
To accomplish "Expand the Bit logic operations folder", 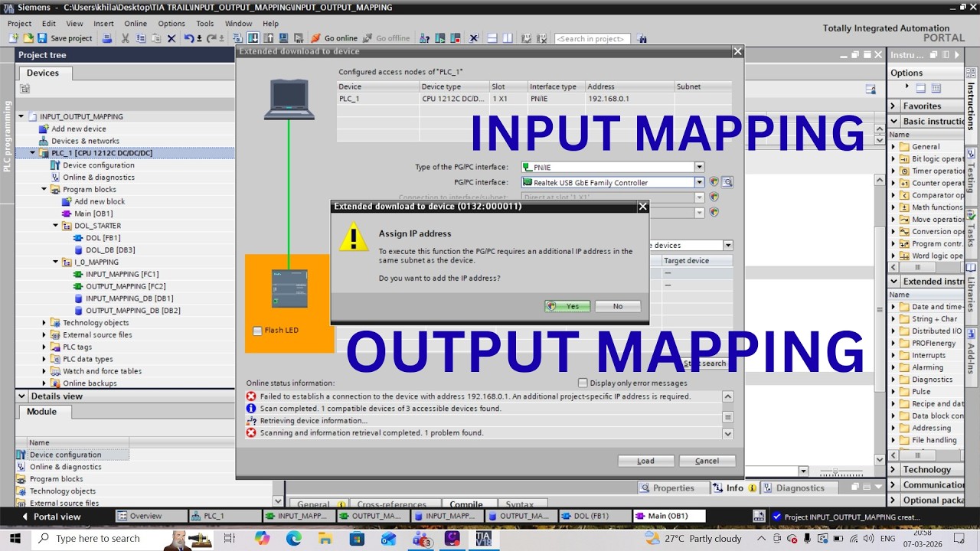I will pos(893,158).
